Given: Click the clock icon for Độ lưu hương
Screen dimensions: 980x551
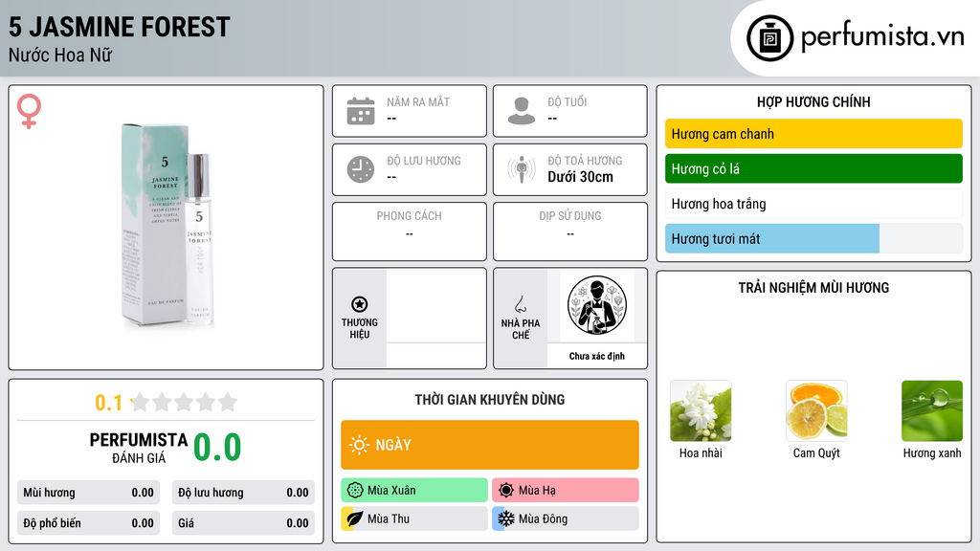Looking at the screenshot, I should click(361, 169).
